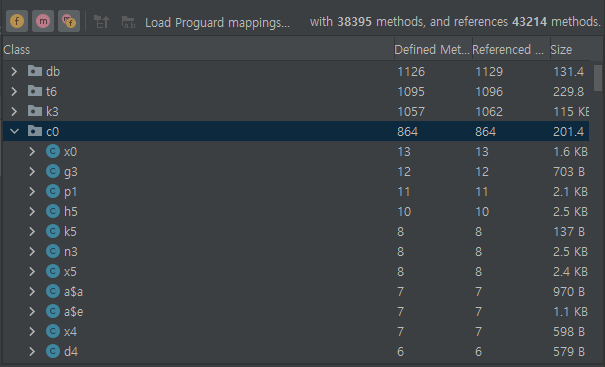Click defined methods value 1126

pyautogui.click(x=411, y=72)
